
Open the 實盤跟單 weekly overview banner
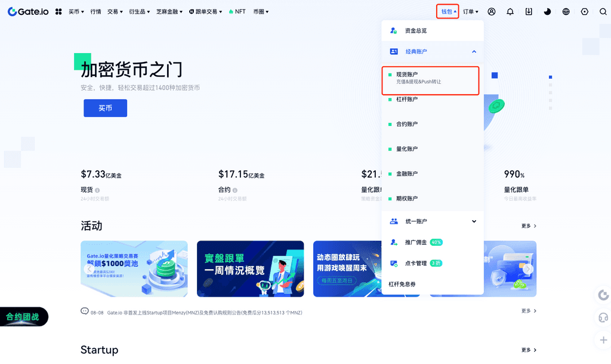(250, 269)
